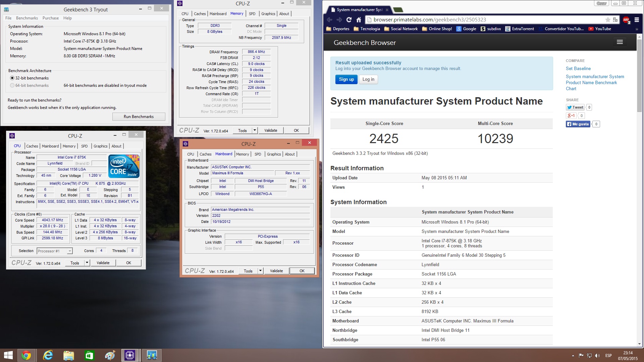Open Geekbench Benchmarks menu
The height and width of the screenshot is (362, 644).
click(27, 18)
